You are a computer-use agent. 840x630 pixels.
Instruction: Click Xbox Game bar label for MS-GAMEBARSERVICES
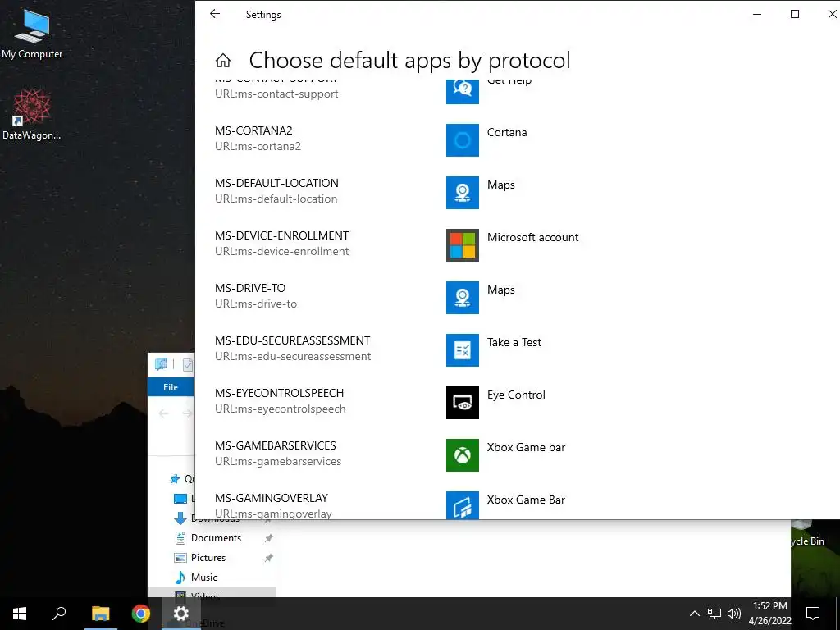point(526,447)
